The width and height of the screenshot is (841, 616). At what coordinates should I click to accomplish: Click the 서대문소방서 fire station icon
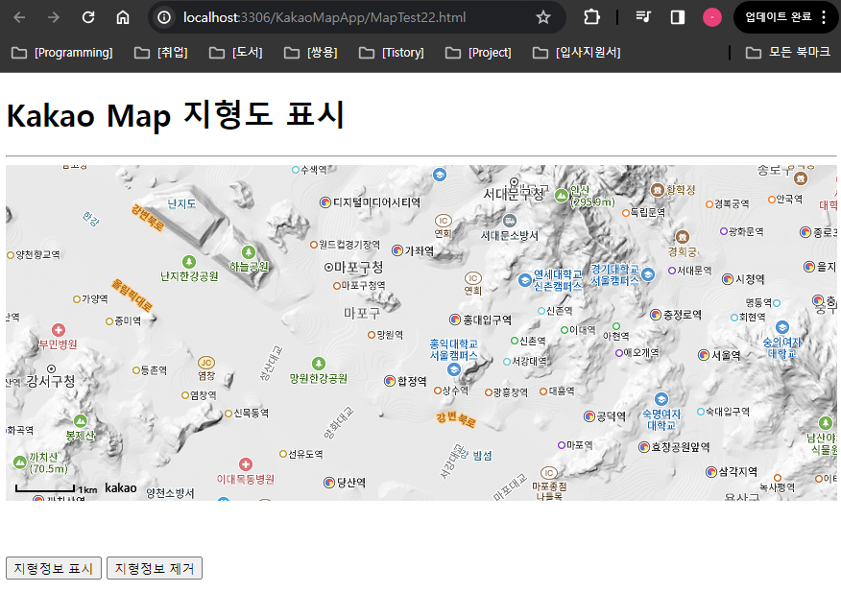510,221
